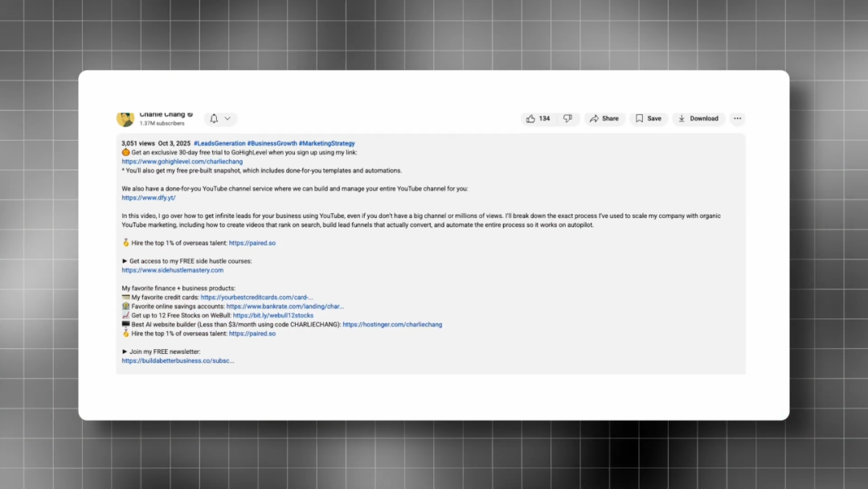Share this video

[x=604, y=118]
